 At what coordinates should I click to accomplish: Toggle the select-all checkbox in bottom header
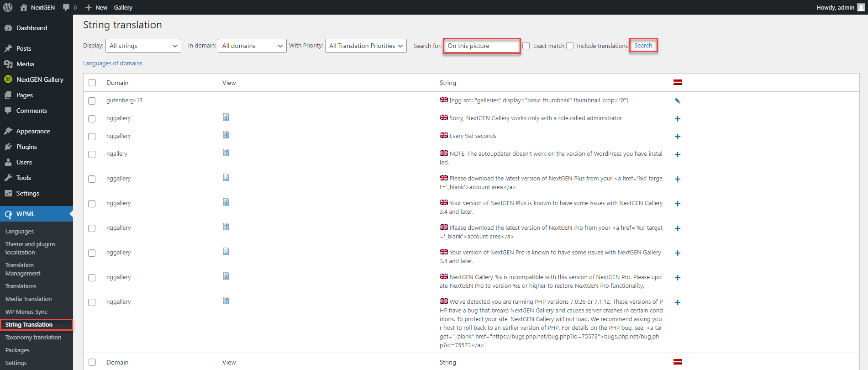(92, 362)
